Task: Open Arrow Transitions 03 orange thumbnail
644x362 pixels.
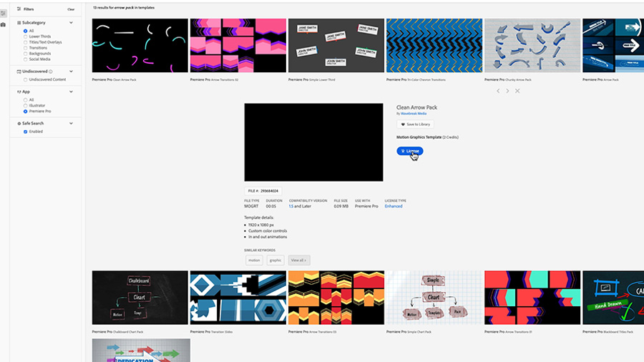Action: coord(336,298)
